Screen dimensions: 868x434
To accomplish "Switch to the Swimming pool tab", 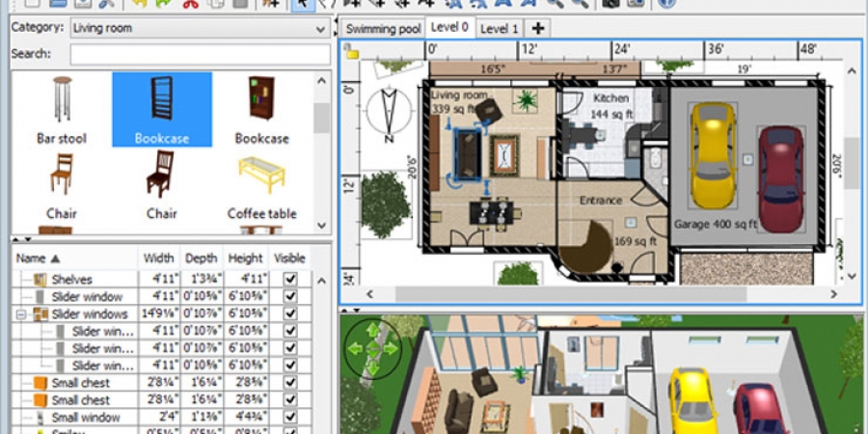I will pos(384,29).
